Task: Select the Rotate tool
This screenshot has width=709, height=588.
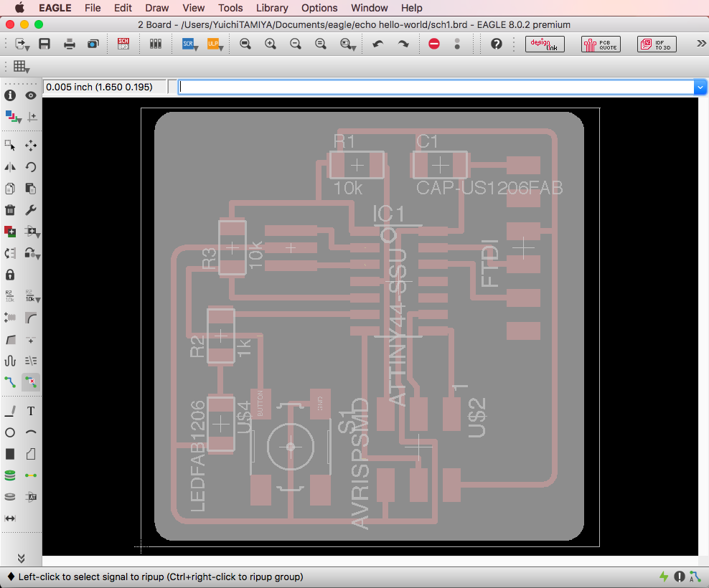Action: (x=31, y=167)
